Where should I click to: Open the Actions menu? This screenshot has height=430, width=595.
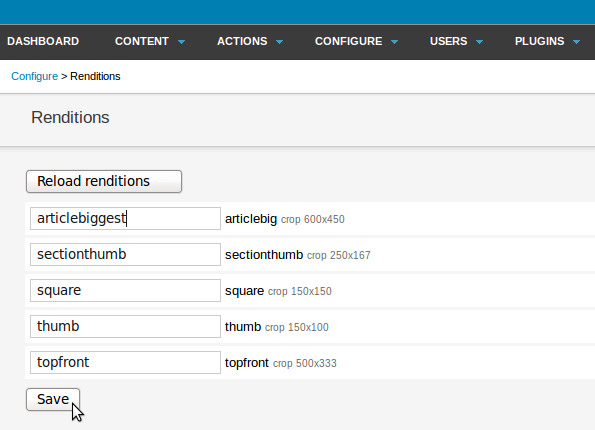click(242, 41)
